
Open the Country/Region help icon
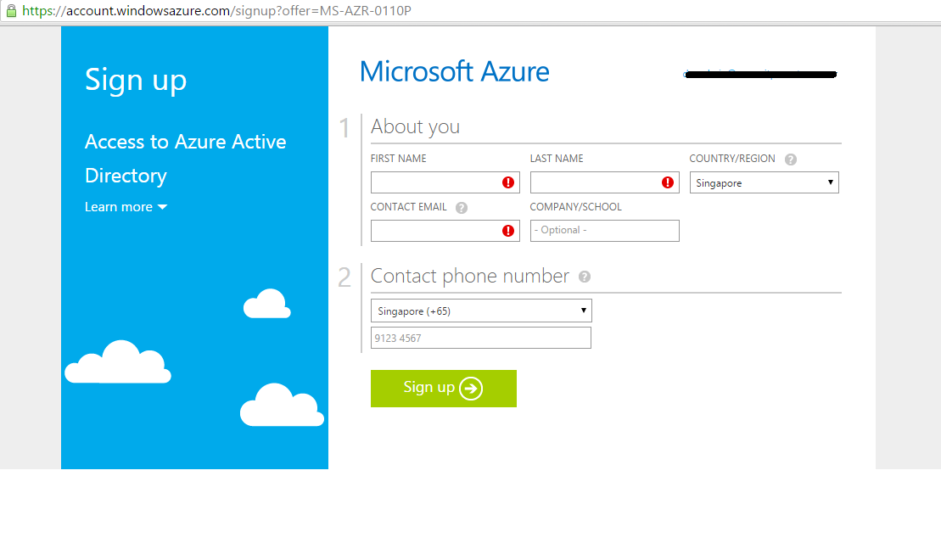(791, 160)
